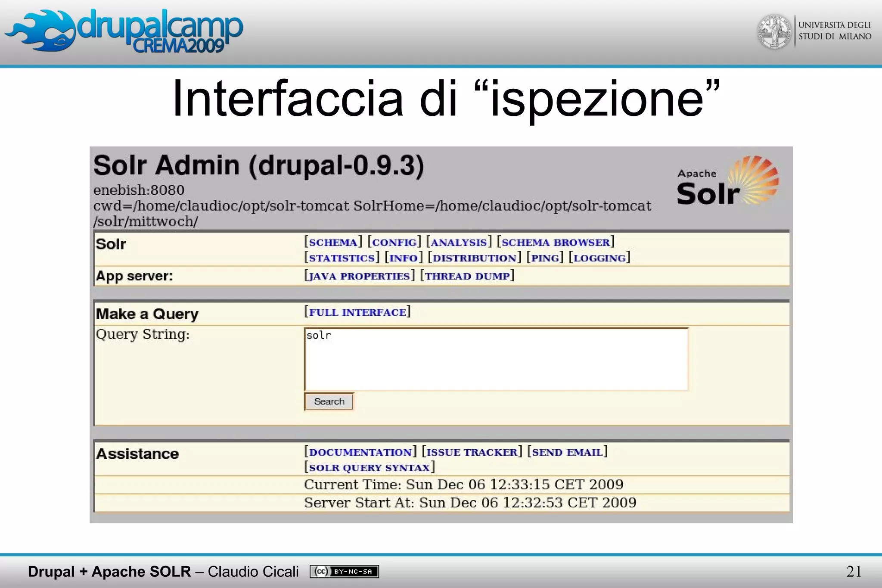Click the Creative Commons BY-NC-SA badge
The width and height of the screenshot is (882, 588).
click(344, 572)
